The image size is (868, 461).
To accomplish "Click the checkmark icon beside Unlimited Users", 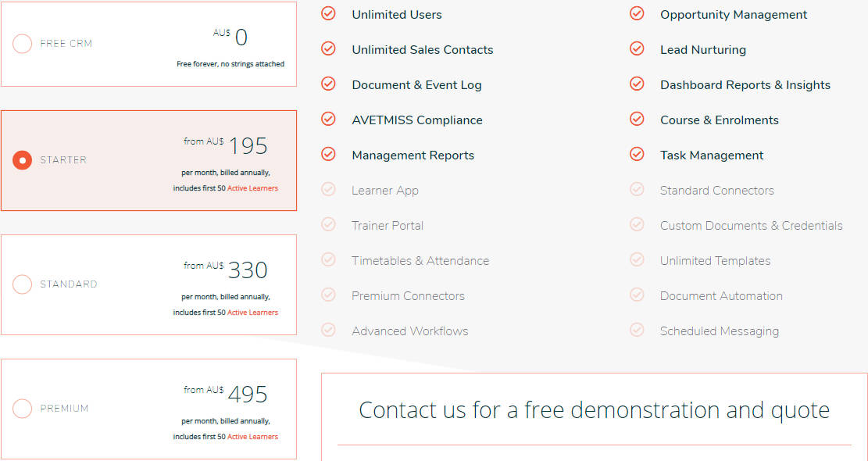I will pos(327,13).
